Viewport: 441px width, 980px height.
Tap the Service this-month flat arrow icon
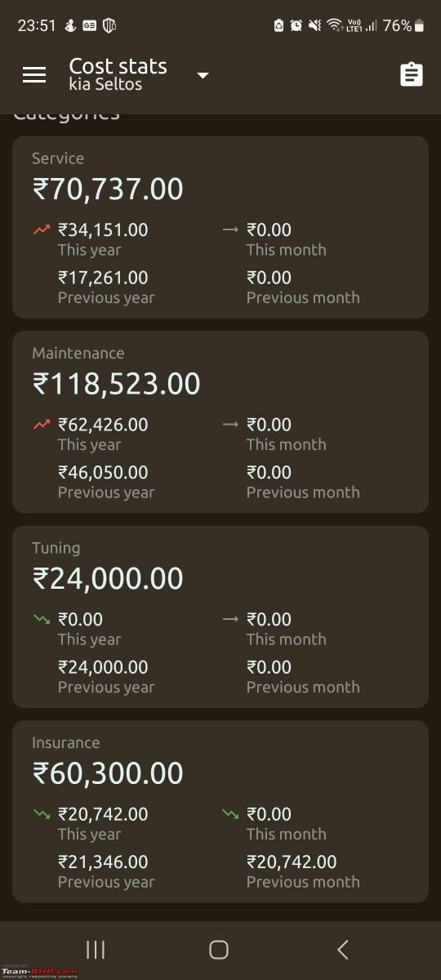[x=230, y=230]
